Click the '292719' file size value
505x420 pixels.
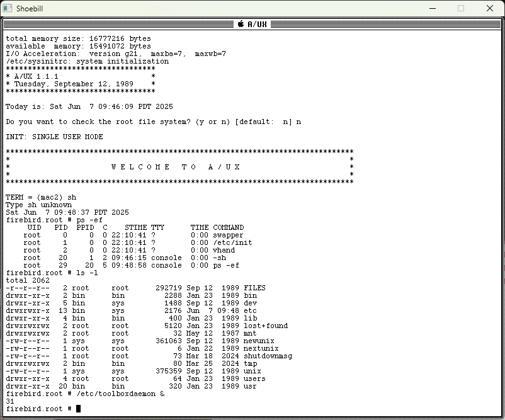click(169, 288)
